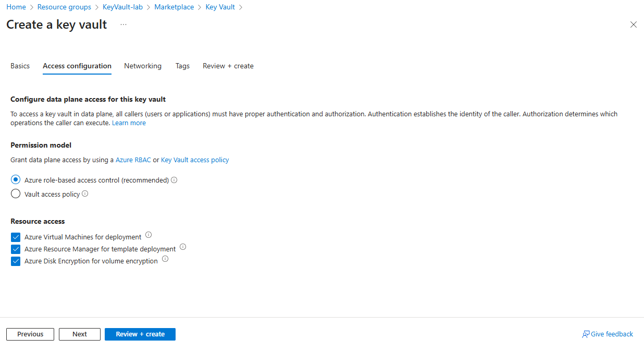The height and width of the screenshot is (351, 644).
Task: Select the Access configuration tab
Action: point(77,66)
